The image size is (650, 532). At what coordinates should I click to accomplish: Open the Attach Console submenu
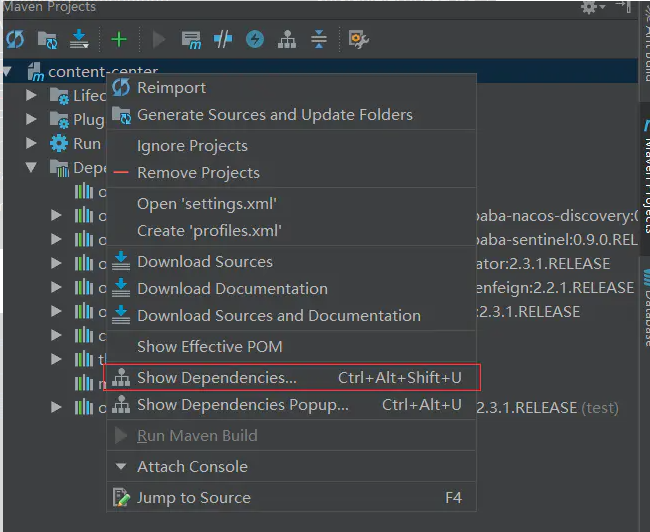[291, 466]
